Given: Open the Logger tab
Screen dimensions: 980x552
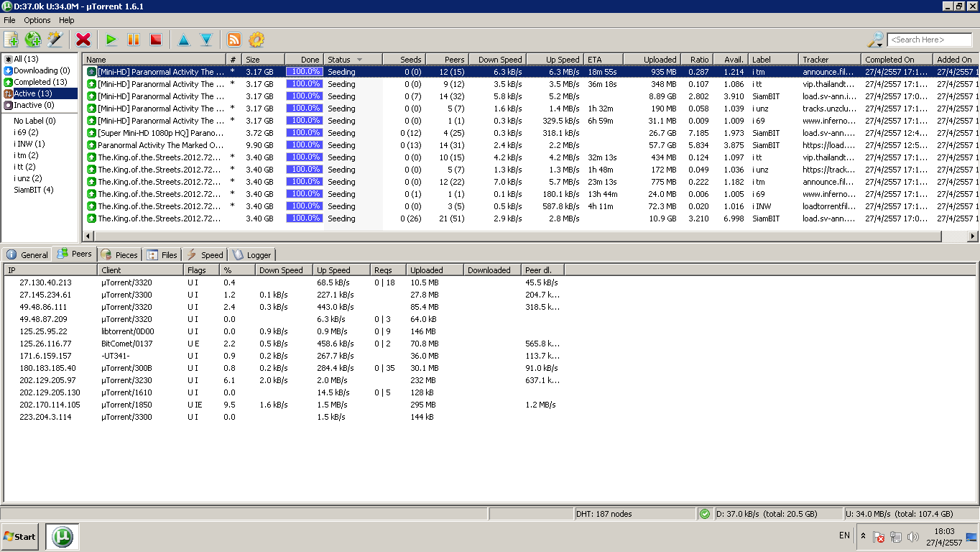Looking at the screenshot, I should (251, 255).
